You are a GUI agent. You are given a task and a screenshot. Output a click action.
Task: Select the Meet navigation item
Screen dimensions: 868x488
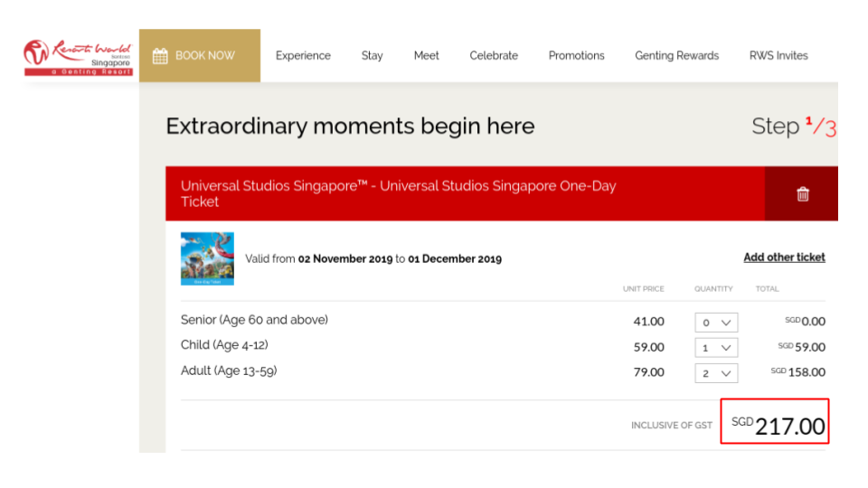427,56
